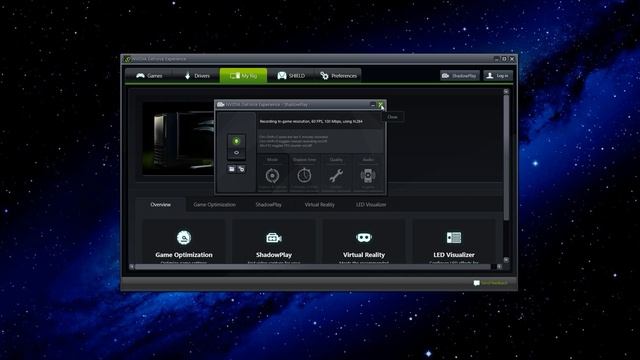Close the ShadowPlay popup window

click(x=380, y=104)
